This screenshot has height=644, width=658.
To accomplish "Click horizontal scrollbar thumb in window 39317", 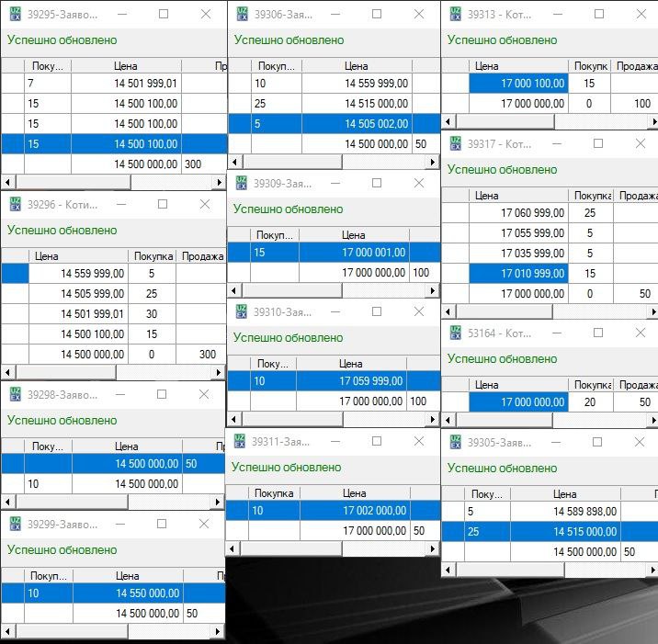I will click(504, 311).
